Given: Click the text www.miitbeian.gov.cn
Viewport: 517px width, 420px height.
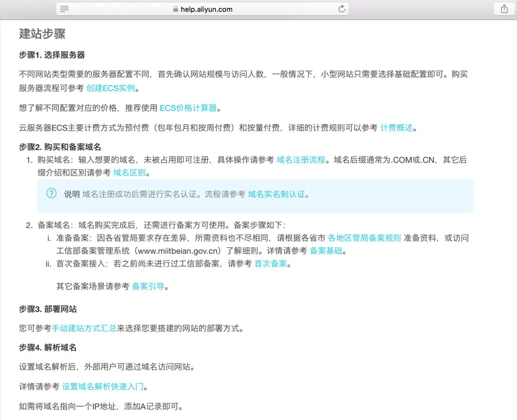Looking at the screenshot, I should 179,251.
